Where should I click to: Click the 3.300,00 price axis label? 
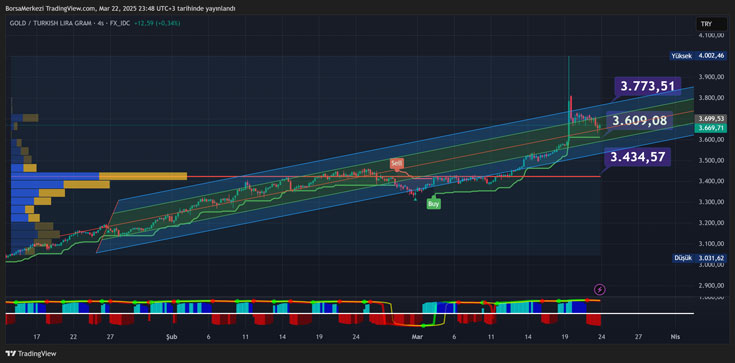[711, 202]
